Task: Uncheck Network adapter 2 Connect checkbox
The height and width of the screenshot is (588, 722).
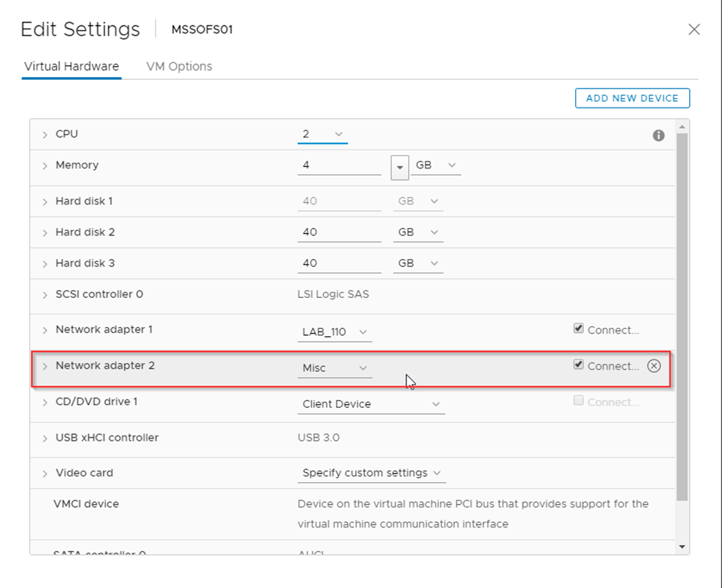Action: tap(578, 365)
